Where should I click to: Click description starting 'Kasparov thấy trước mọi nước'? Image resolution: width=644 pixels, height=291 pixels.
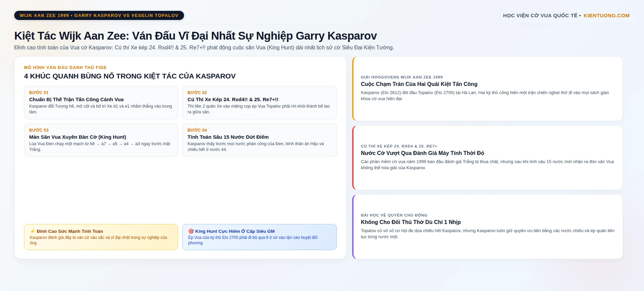tap(256, 147)
